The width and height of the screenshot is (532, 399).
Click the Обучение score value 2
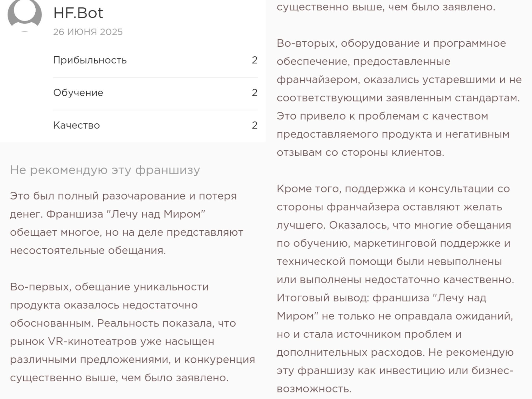point(254,93)
